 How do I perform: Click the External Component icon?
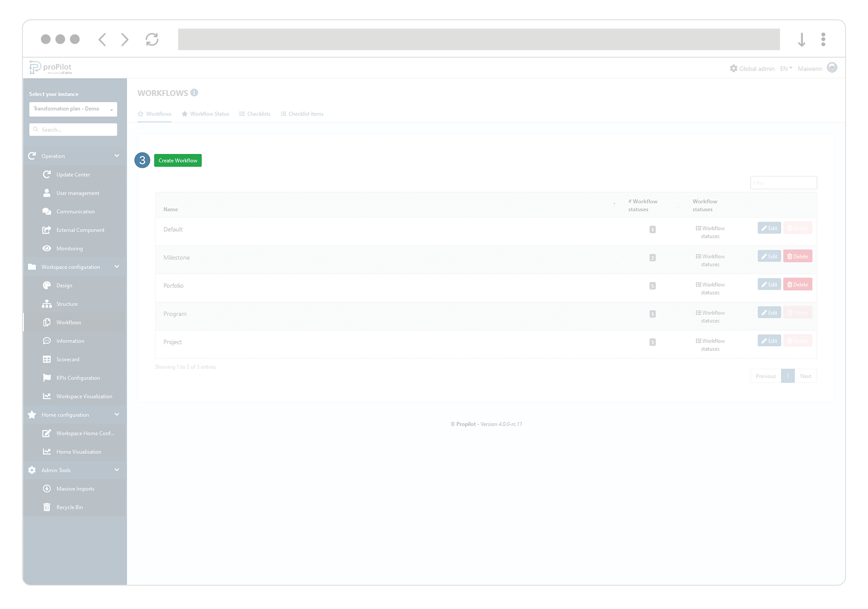coord(47,230)
